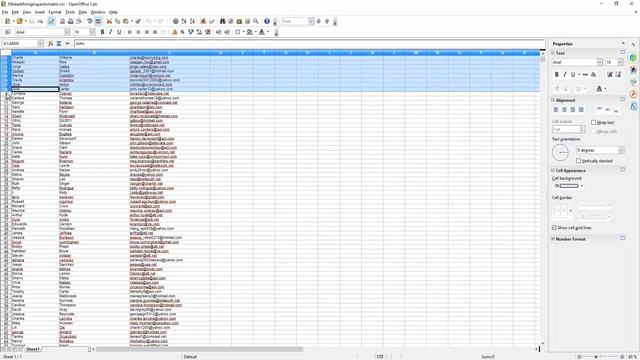
Task: Open the Name Box dropdown arrow
Action: [x=40, y=43]
